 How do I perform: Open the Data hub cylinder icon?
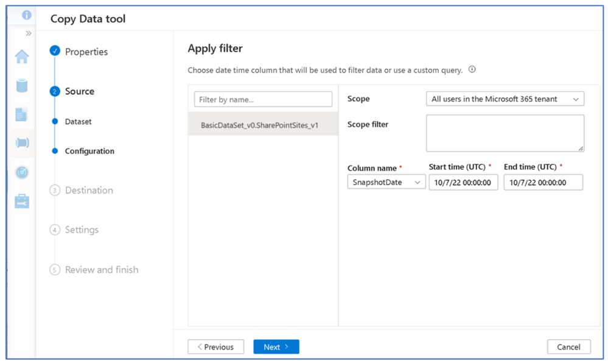(22, 85)
